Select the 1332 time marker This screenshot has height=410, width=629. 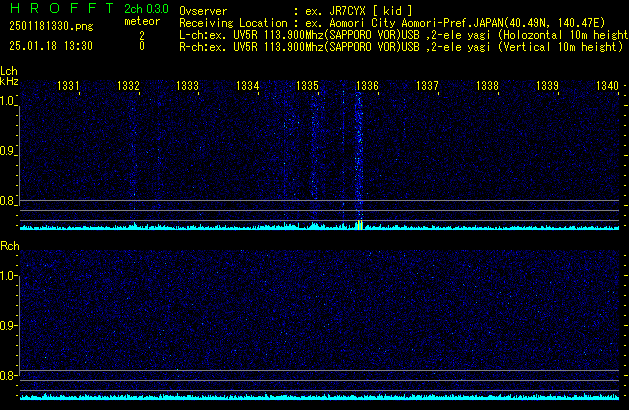(x=128, y=86)
